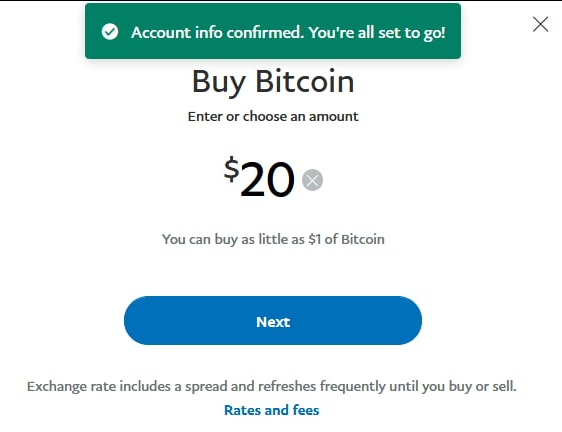Clear the $20 amount with gray X icon
Screen dimensions: 562x432
(x=312, y=180)
